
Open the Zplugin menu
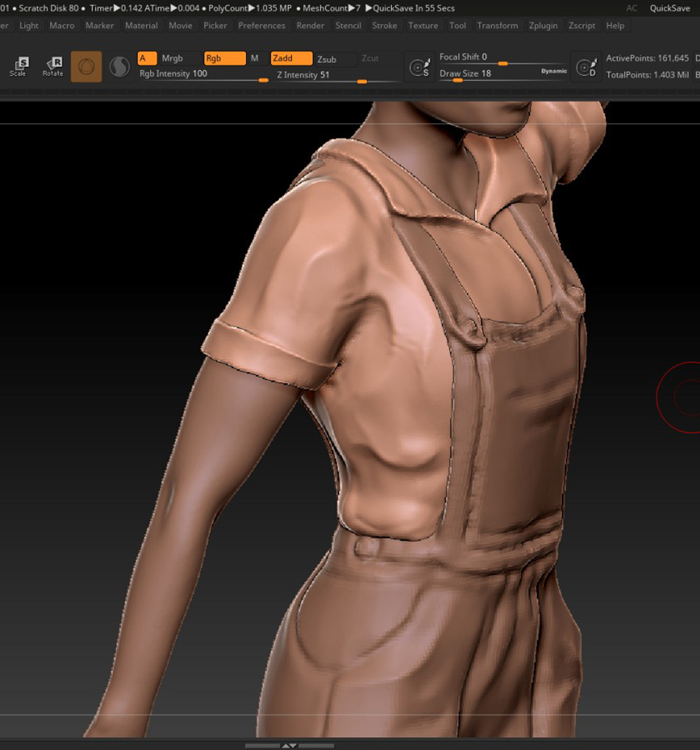543,25
